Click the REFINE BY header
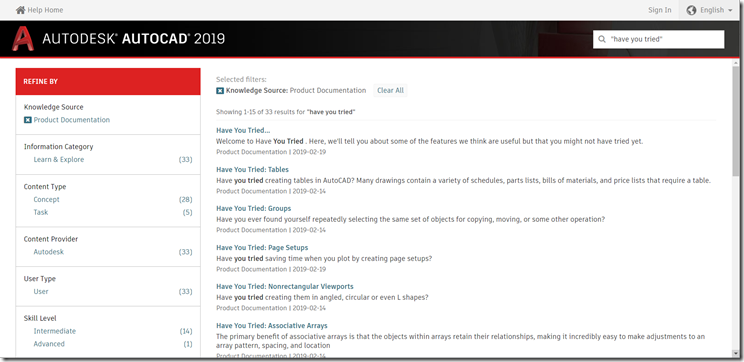 (x=108, y=82)
